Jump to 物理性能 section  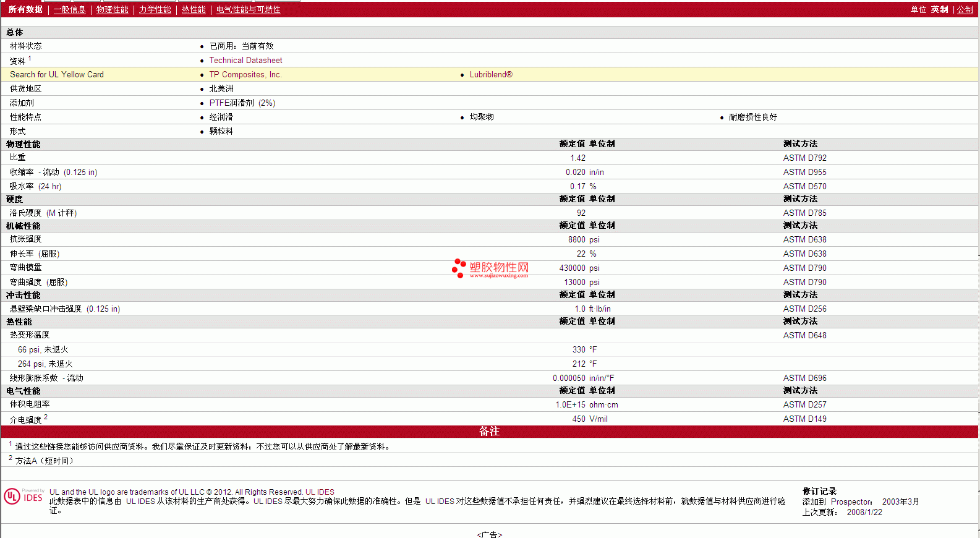(112, 10)
